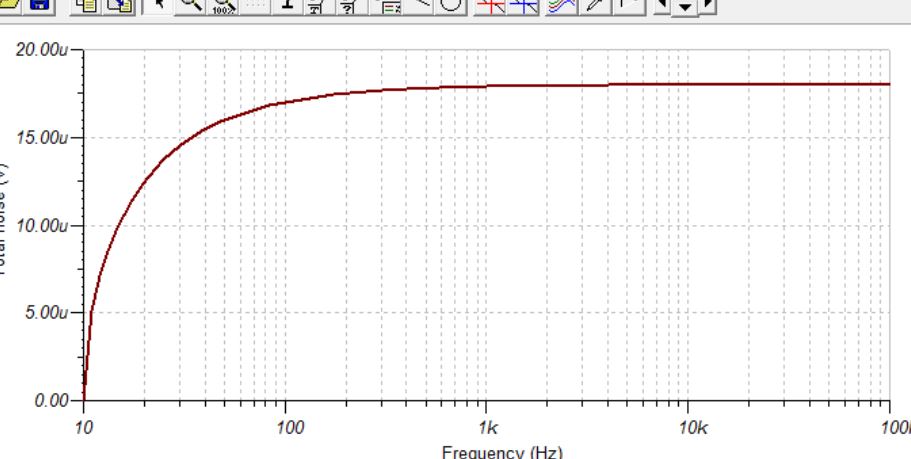
Task: Enable the red cursor A crosshair
Action: [x=491, y=5]
